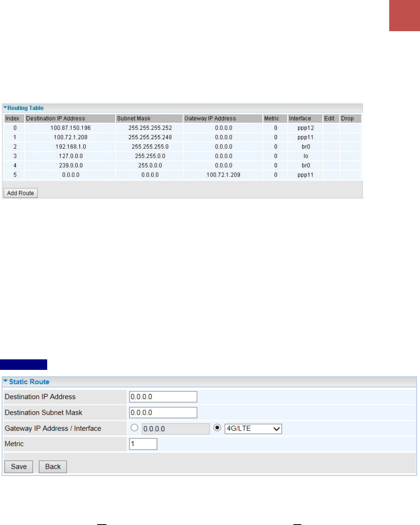Click subnet mask 255.255.255.0 cell
The height and width of the screenshot is (525, 420).
click(150, 147)
